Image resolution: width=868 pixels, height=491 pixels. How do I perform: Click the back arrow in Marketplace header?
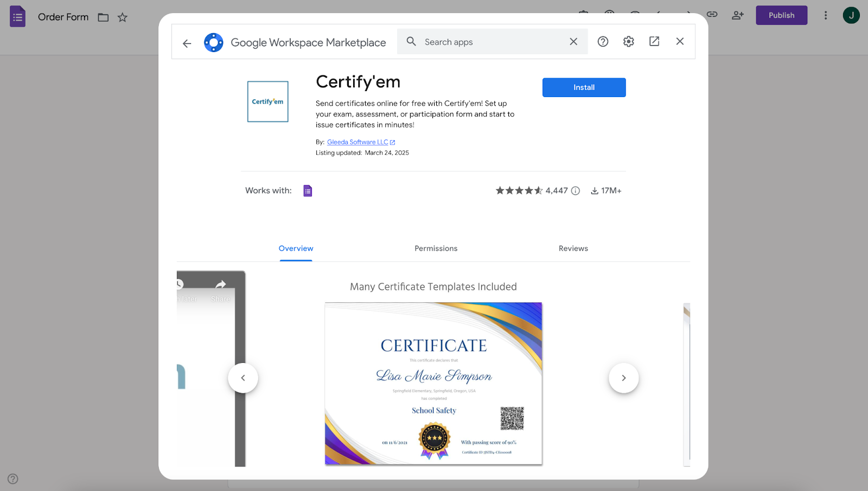point(187,43)
